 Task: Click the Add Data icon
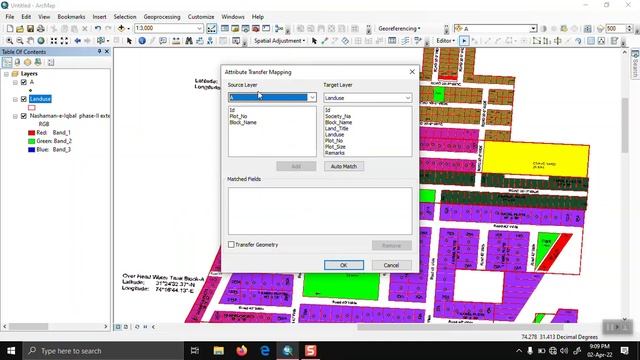click(x=121, y=29)
